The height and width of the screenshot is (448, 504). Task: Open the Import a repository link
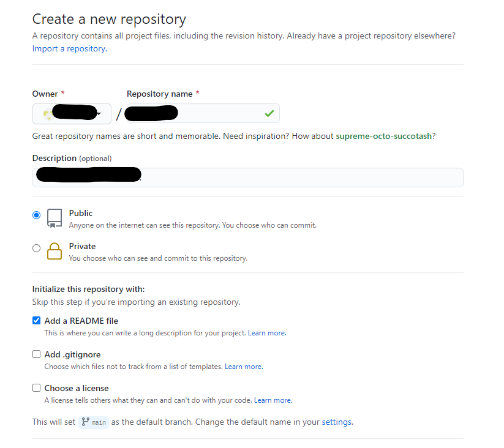69,49
